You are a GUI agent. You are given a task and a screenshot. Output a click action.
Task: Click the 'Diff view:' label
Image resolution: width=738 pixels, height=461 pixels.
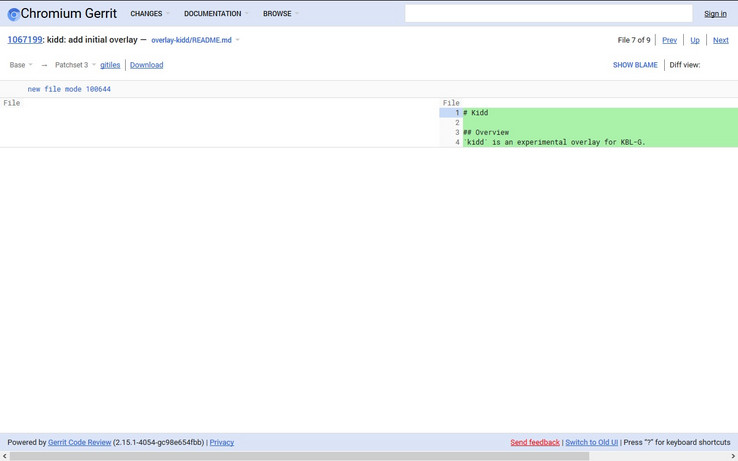pyautogui.click(x=685, y=65)
